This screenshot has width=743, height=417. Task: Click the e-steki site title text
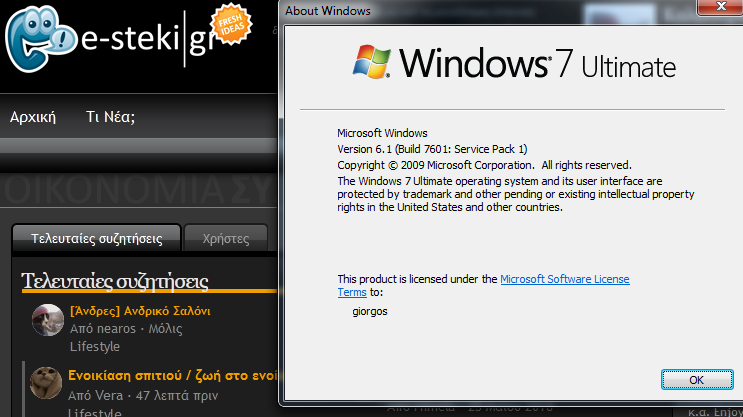(x=149, y=39)
